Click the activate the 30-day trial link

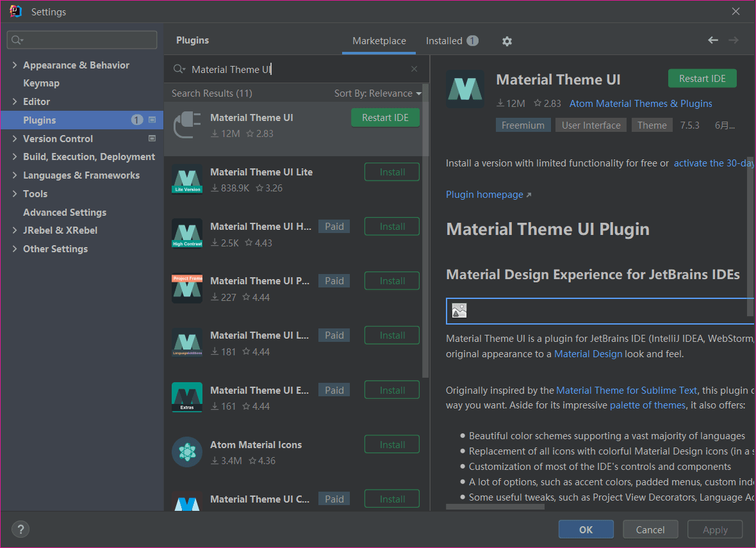714,163
